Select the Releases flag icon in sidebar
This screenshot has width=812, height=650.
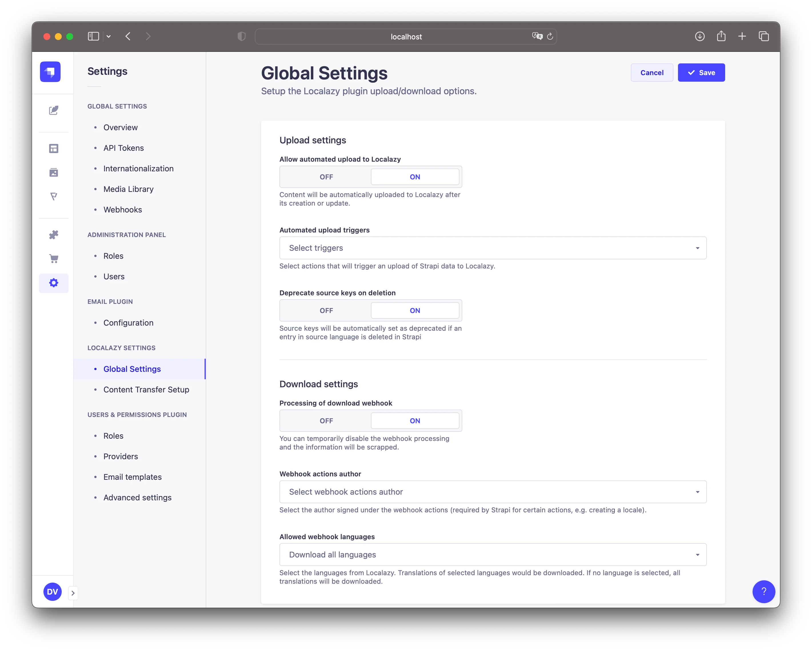pyautogui.click(x=54, y=196)
